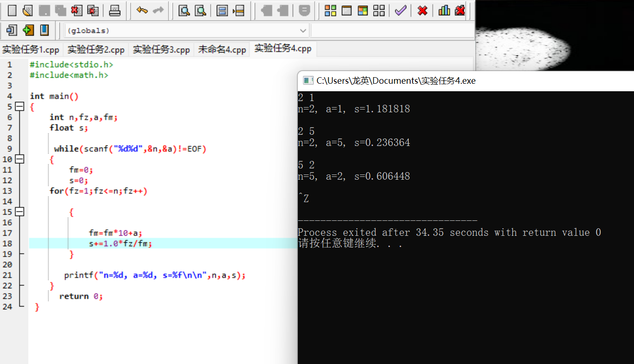Undo the last edit
634x364 pixels.
[x=142, y=10]
